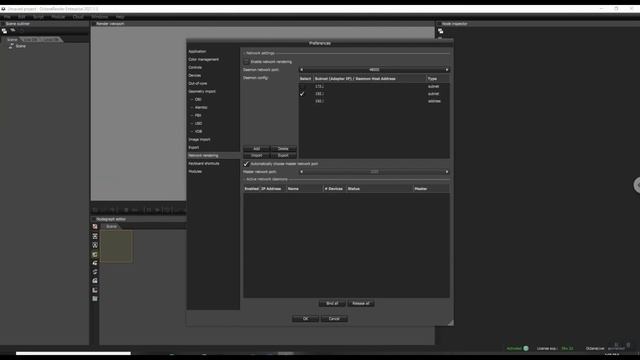Open the Windows menu
The image size is (640, 360).
pos(100,17)
